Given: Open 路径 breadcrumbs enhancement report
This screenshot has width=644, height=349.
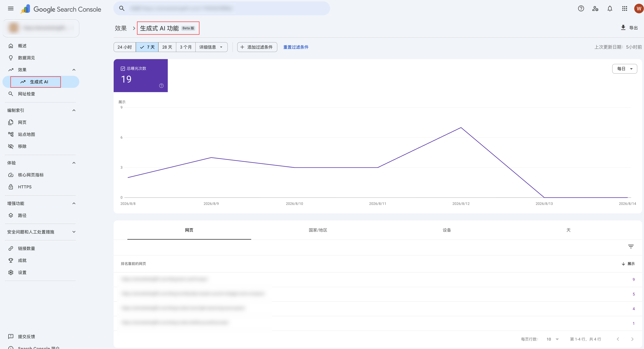Looking at the screenshot, I should pyautogui.click(x=41, y=215).
